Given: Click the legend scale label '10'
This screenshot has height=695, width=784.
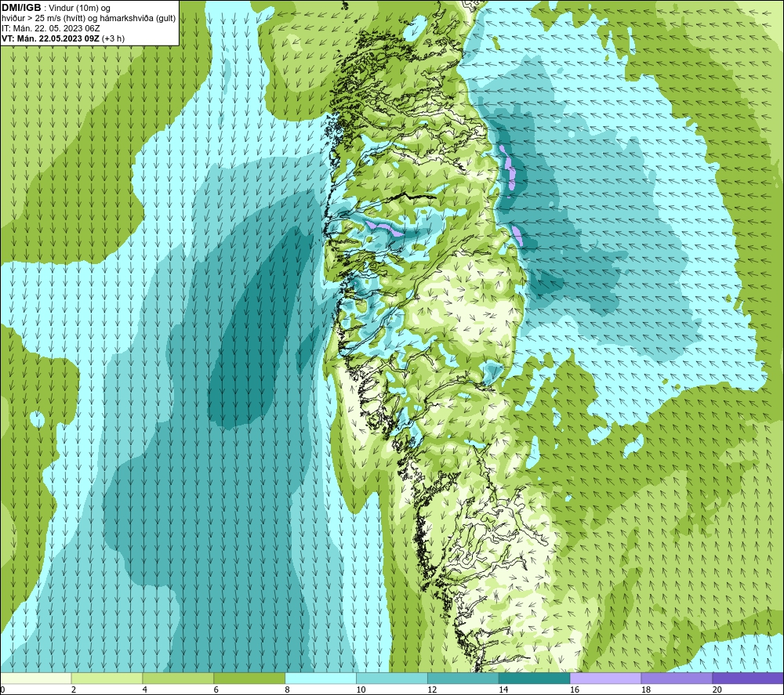Looking at the screenshot, I should [361, 690].
